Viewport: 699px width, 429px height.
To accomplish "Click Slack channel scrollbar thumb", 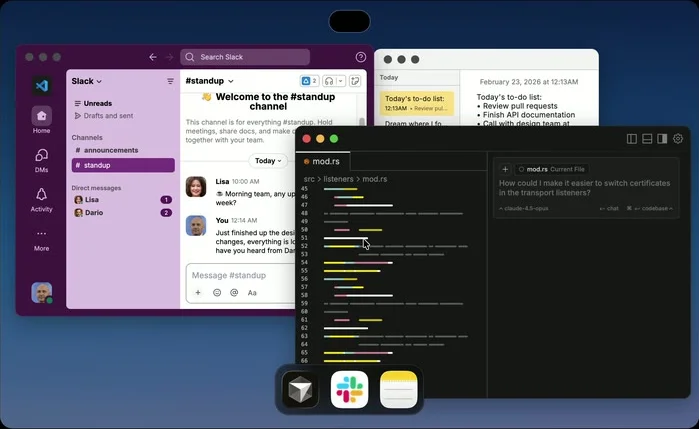I will pyautogui.click(x=362, y=122).
